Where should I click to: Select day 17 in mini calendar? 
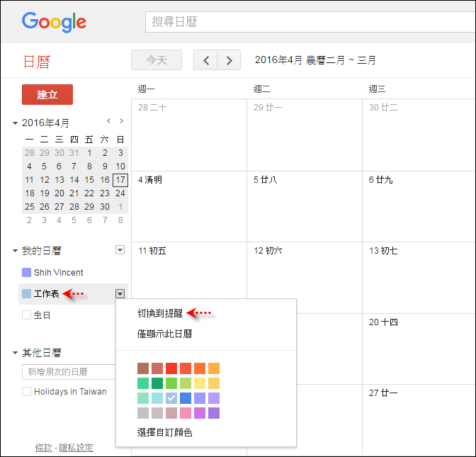120,180
